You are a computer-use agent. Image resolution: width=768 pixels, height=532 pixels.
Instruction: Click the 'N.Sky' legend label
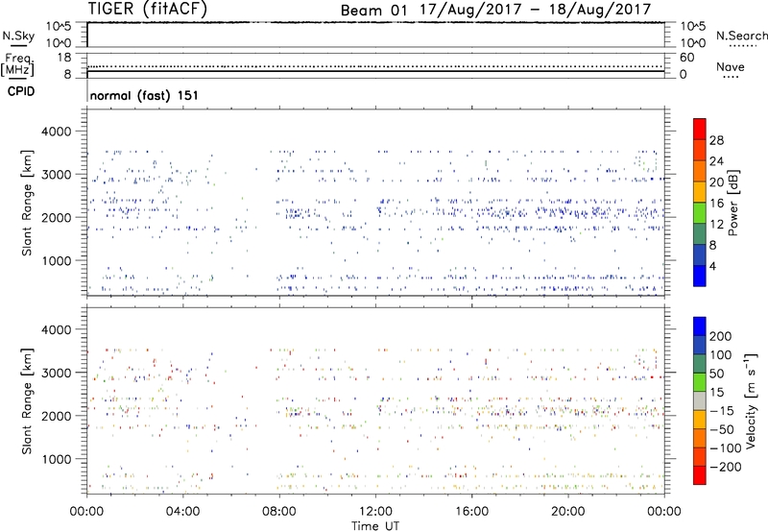point(18,36)
